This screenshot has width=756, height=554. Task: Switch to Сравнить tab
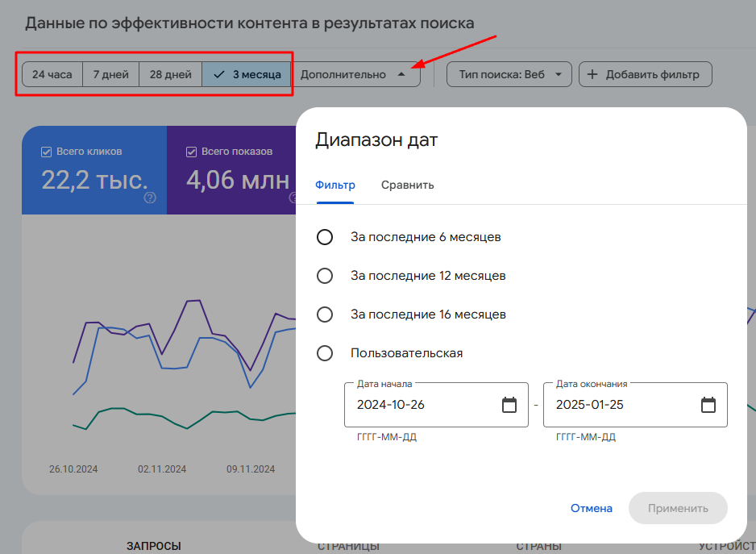click(x=407, y=185)
